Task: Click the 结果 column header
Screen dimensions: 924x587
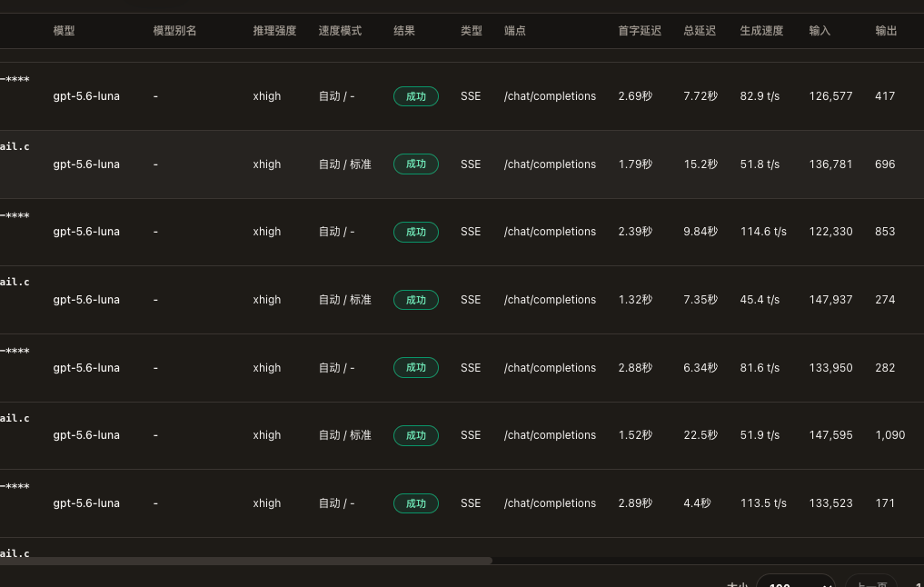Action: click(404, 31)
